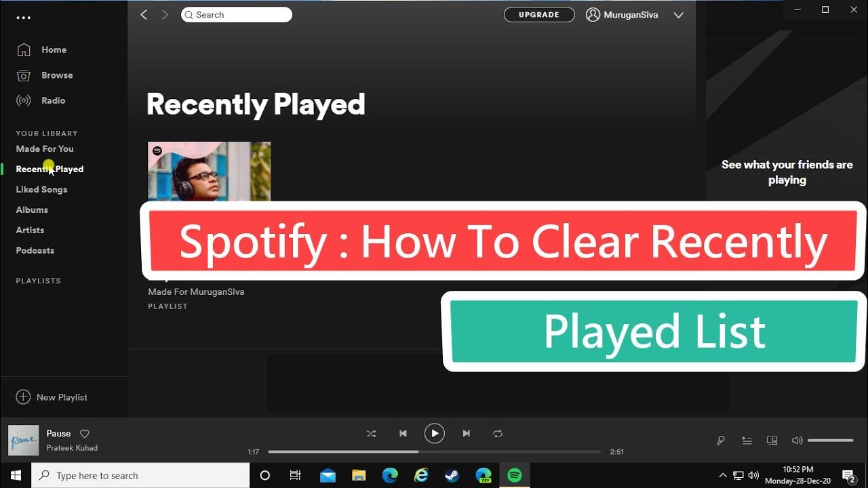
Task: Show lyrics with microphone icon
Action: pos(721,441)
